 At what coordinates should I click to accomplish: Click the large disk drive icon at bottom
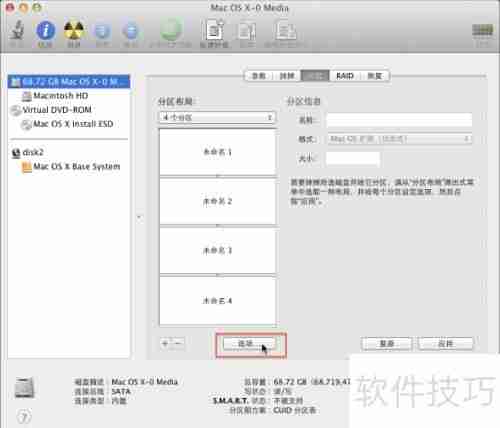pos(25,388)
